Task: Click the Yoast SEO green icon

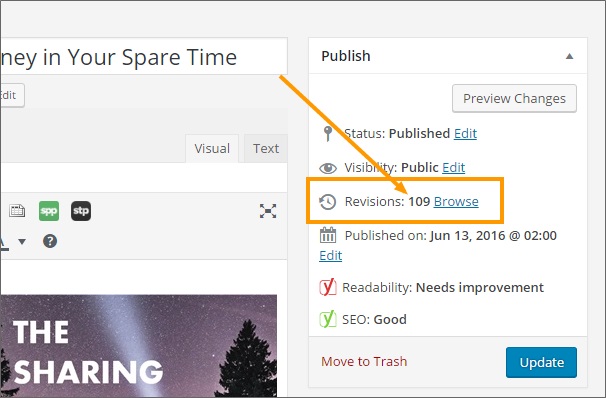Action: [x=328, y=319]
